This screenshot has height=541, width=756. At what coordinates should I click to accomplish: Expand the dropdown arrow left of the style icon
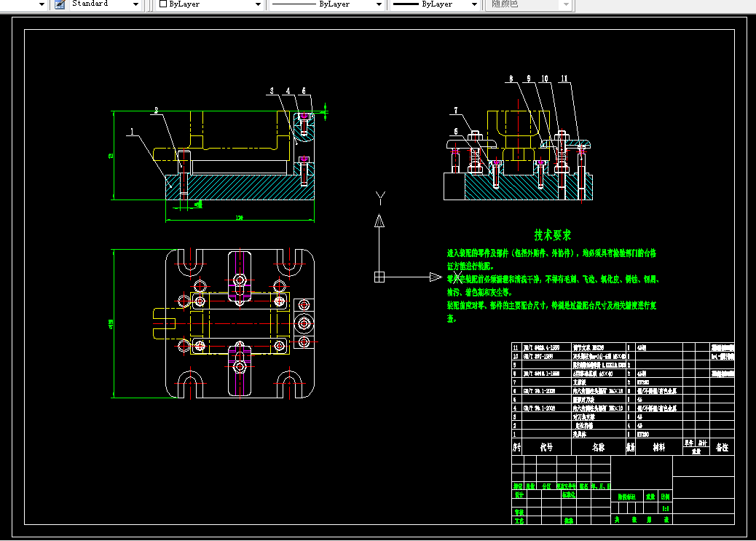[42, 4]
